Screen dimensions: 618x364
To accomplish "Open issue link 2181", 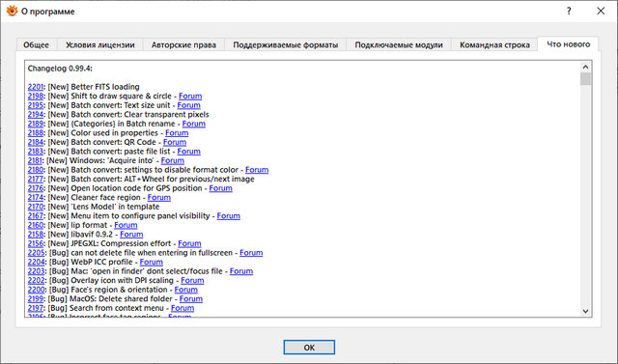I will click(x=35, y=160).
